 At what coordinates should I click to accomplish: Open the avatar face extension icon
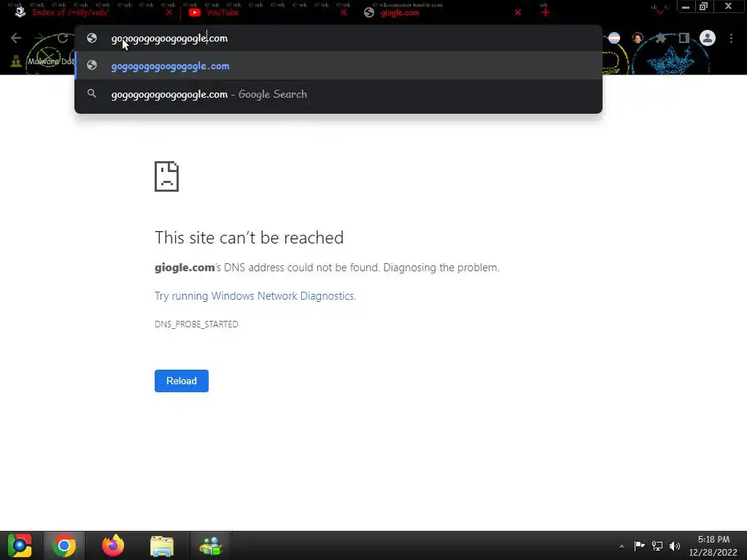coord(638,38)
